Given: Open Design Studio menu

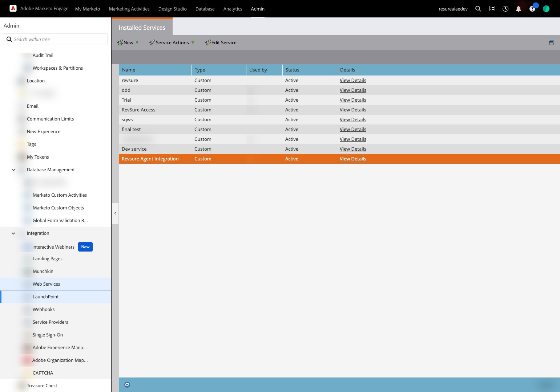Looking at the screenshot, I should (x=173, y=9).
